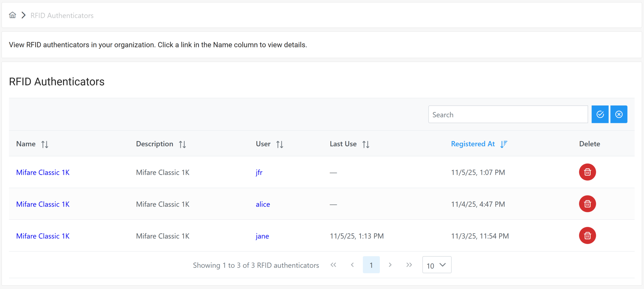Image resolution: width=644 pixels, height=289 pixels.
Task: Open jane's Mifare Classic 1K details link
Action: coord(43,236)
